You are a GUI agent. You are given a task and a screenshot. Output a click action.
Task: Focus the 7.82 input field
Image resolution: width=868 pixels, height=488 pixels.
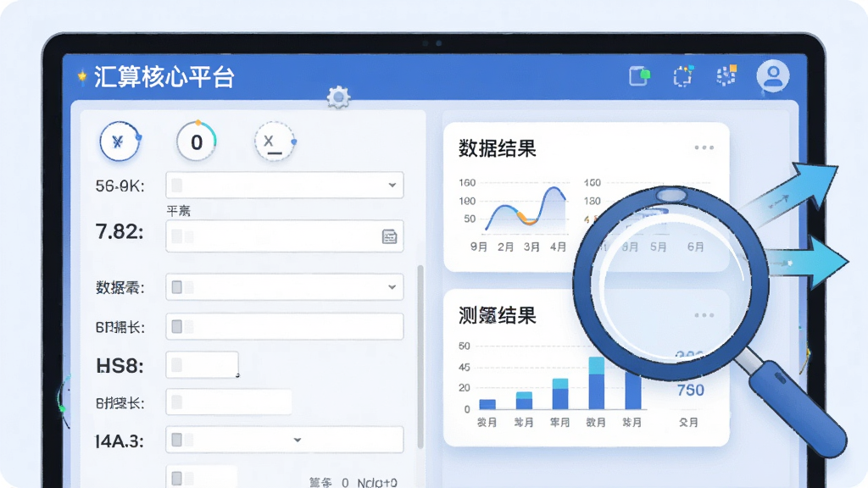tap(285, 236)
